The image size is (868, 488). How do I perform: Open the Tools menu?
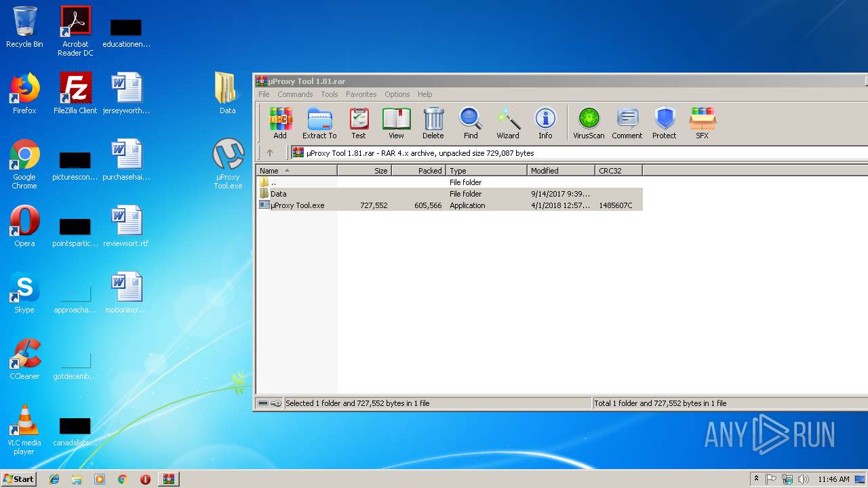coord(330,94)
